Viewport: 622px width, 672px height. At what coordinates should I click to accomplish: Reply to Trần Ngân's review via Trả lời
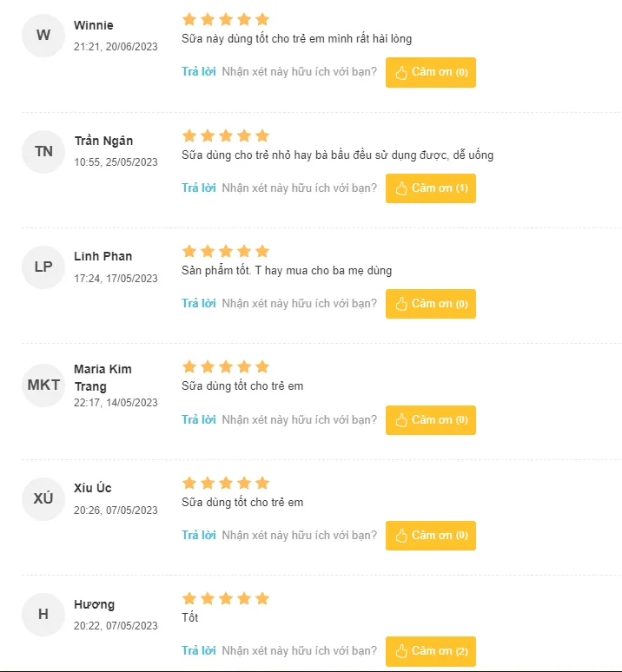tap(198, 188)
